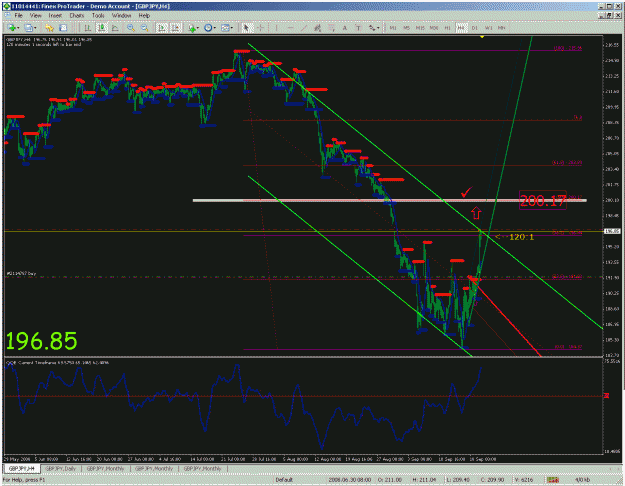Click the New Chart toolbar icon

pyautogui.click(x=11, y=28)
